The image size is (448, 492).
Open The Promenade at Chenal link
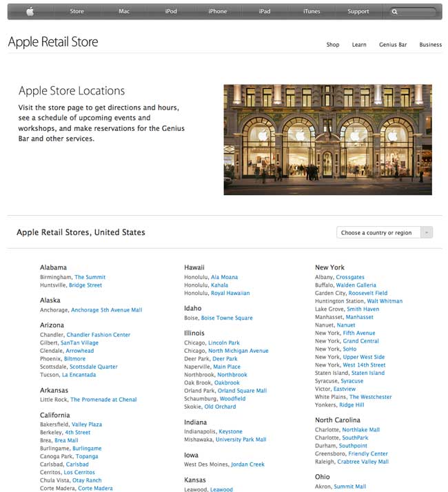click(103, 400)
